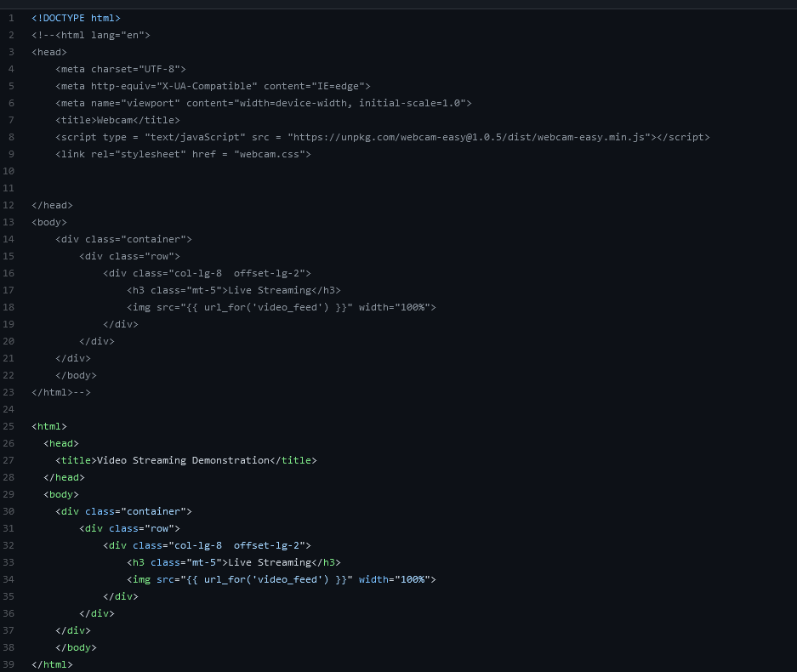Click the <head> tag on line 26
This screenshot has height=672, width=797.
pos(61,443)
